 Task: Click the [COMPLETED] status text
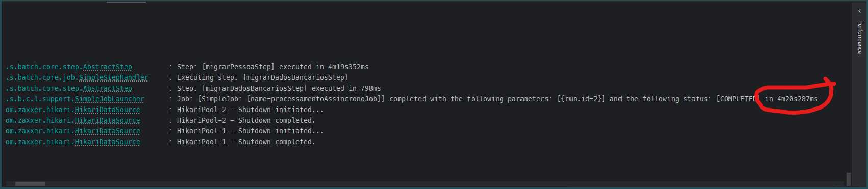[738, 99]
